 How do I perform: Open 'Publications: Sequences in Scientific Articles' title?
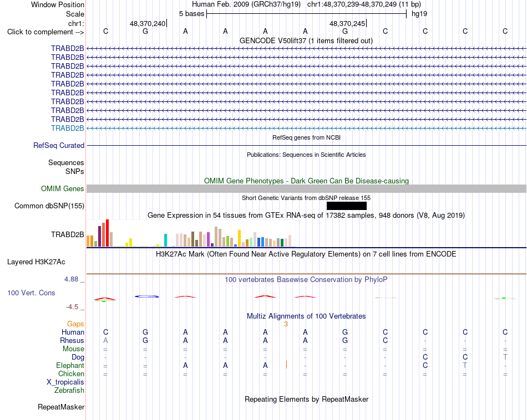(306, 155)
